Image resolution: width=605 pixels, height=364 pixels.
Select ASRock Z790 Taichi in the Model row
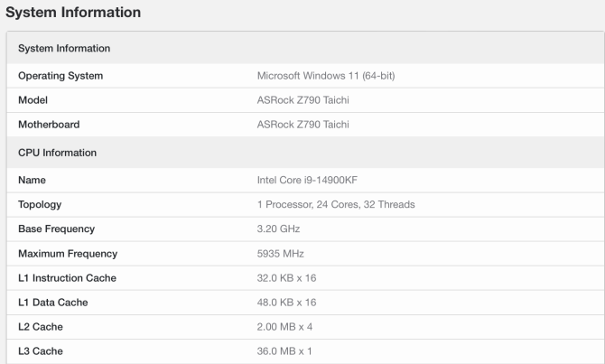click(302, 100)
